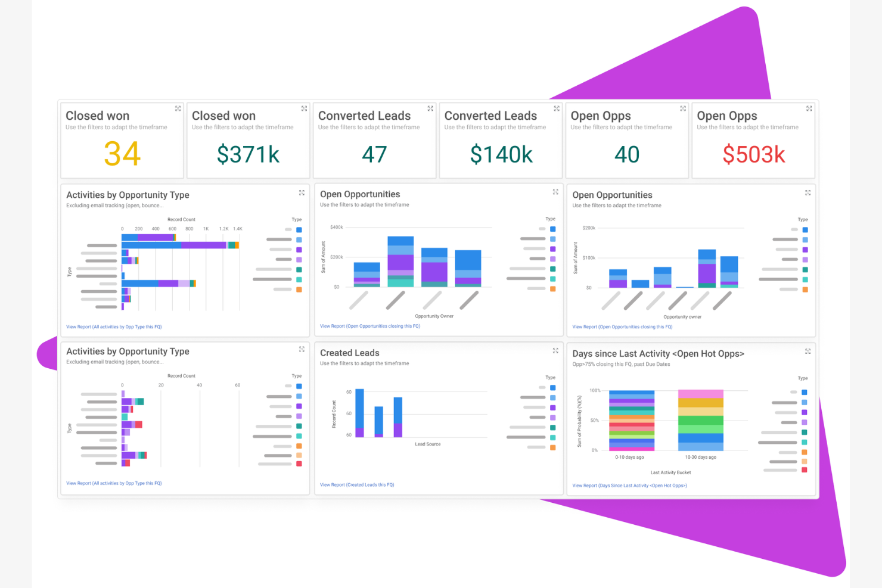Expand the Converted Leads card showing $140k
The height and width of the screenshot is (588, 882).
(x=557, y=108)
